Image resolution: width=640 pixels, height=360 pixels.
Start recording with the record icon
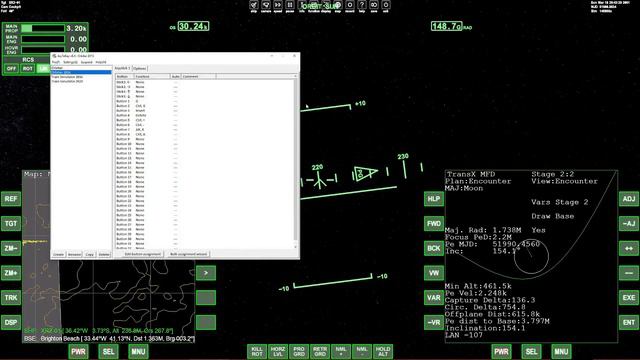(x=350, y=5)
